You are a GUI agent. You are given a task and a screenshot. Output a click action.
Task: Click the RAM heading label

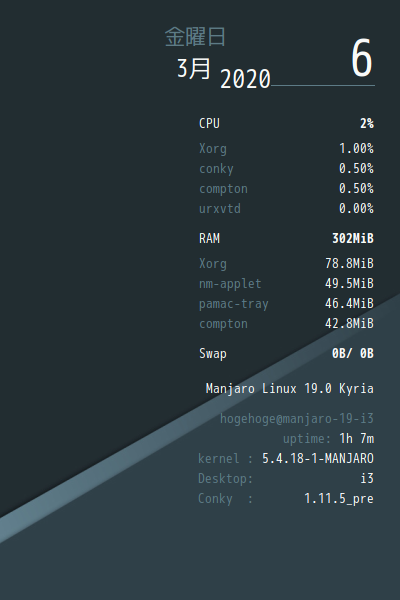pos(209,239)
